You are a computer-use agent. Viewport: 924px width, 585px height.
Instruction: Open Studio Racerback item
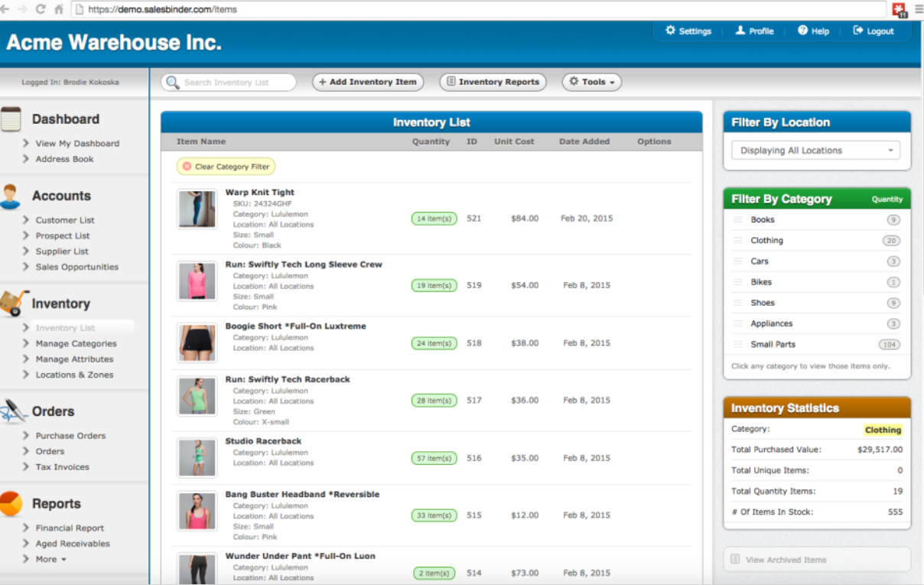tap(263, 441)
